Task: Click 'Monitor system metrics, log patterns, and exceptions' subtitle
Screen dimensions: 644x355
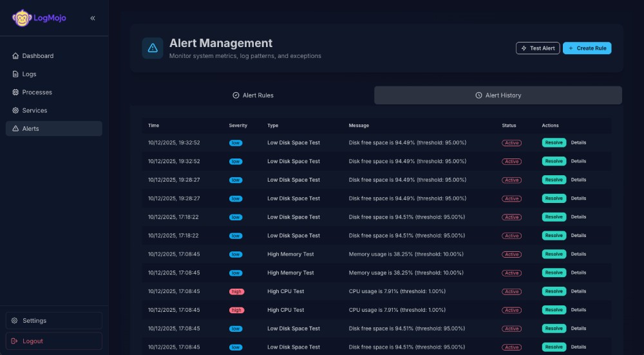Action: pos(245,56)
